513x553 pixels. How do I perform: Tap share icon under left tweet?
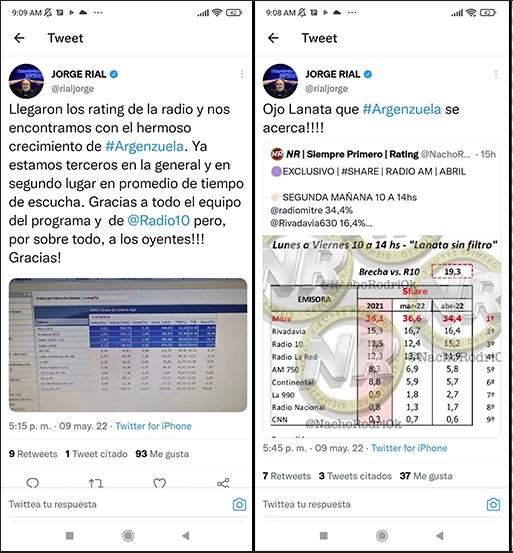223,483
